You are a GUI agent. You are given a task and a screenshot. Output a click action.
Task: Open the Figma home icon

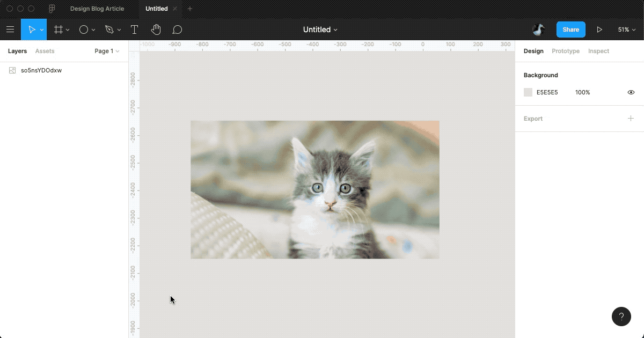pos(52,9)
